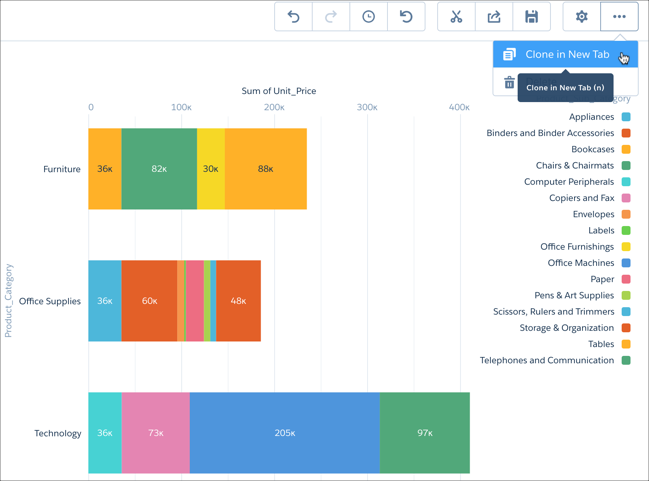The height and width of the screenshot is (481, 649).
Task: Click the Bookcases legend swatch
Action: coord(626,149)
